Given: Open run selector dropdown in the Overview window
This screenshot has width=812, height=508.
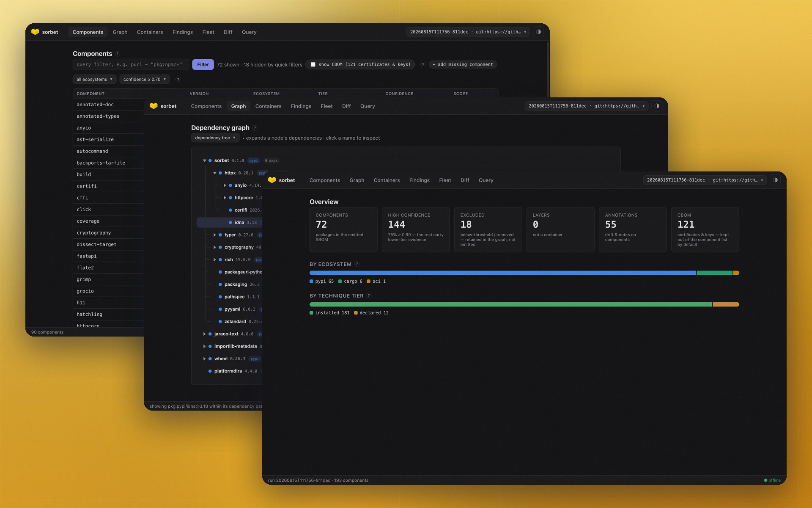Looking at the screenshot, I should (x=705, y=180).
